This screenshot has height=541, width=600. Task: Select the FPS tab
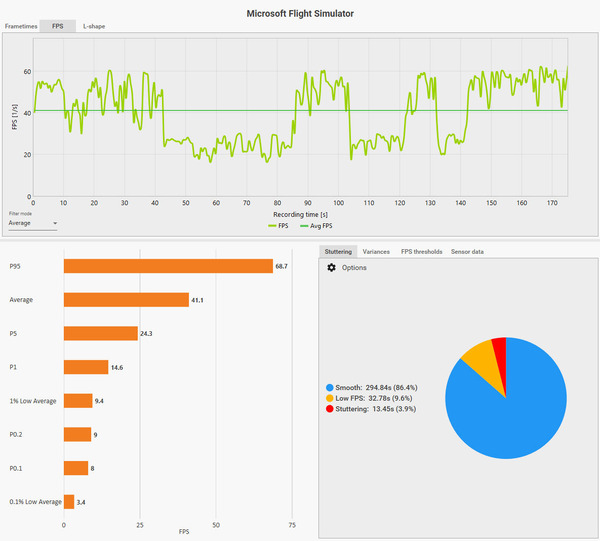(x=57, y=26)
